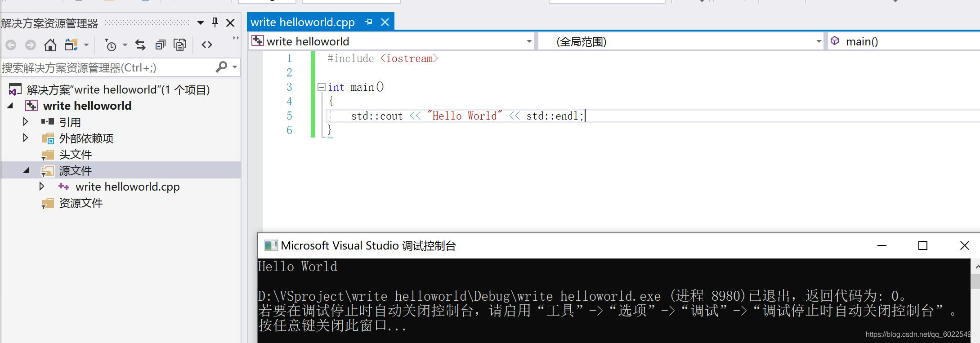Click the 外部依赖项 folder icon
The width and height of the screenshot is (980, 343).
point(48,138)
